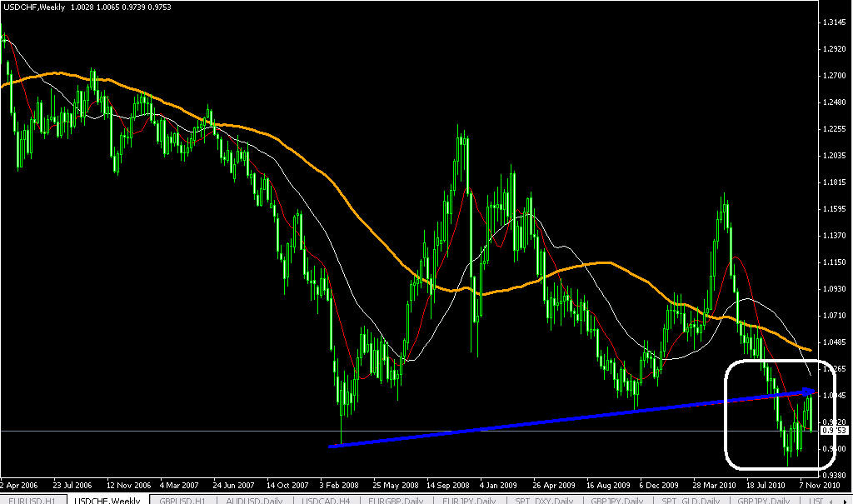This screenshot has height=504, width=853.
Task: Click the USDCHF,Weekly chart title text
Action: (34, 7)
